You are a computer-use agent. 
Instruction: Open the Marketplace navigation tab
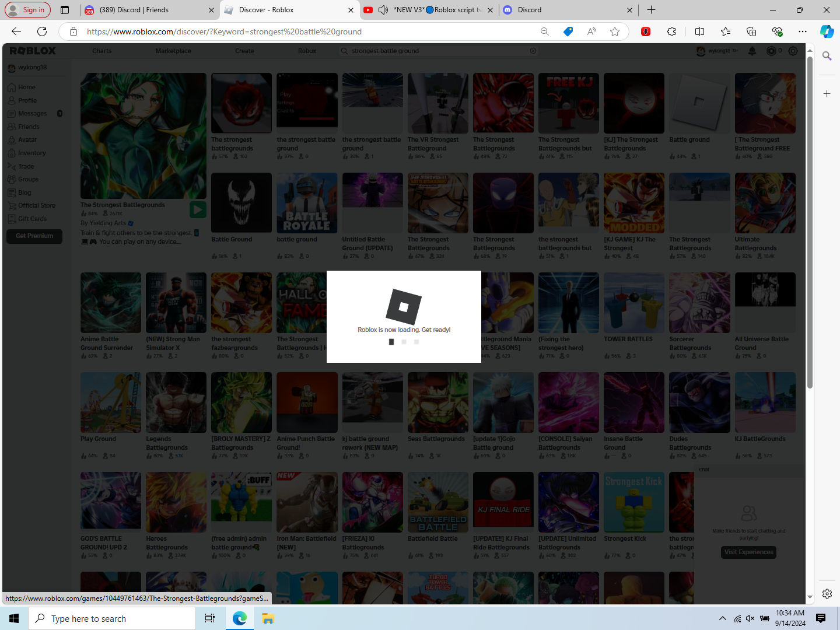(173, 51)
